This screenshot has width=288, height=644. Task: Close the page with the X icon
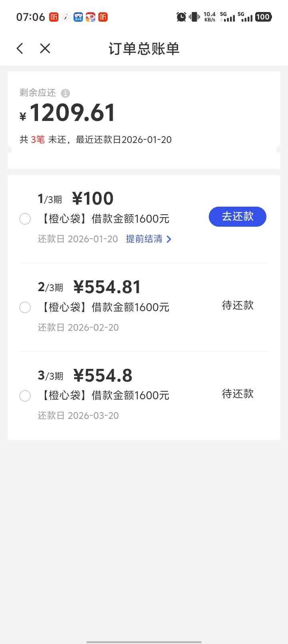[45, 48]
